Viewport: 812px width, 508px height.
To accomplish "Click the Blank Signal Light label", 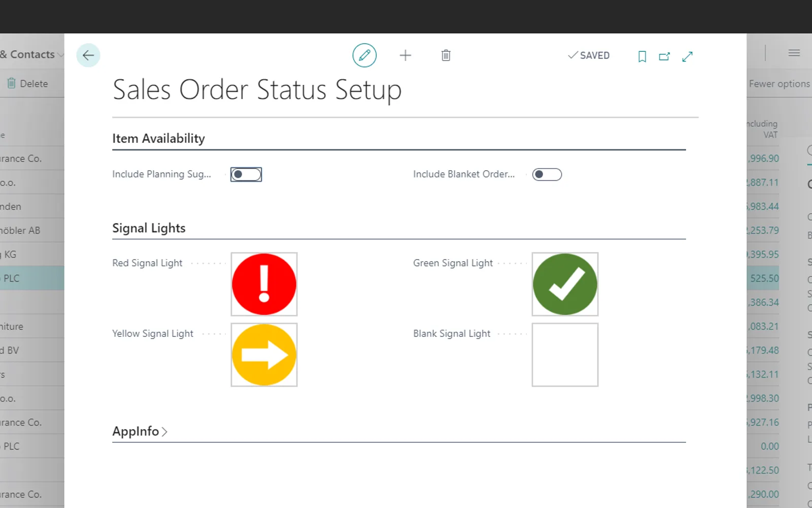I will click(452, 334).
